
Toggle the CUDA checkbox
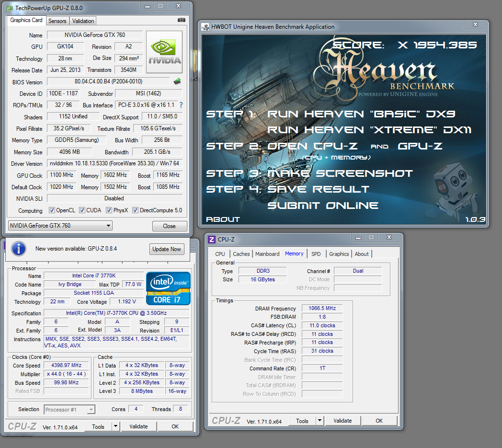82,210
